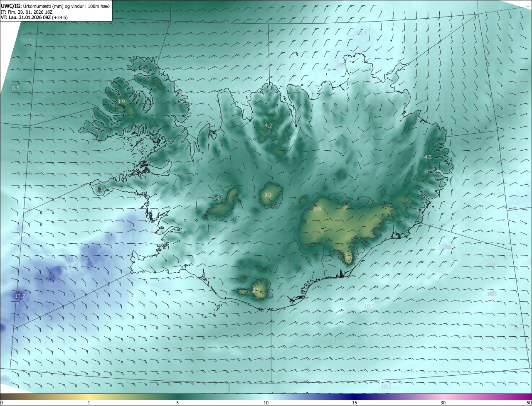Click the 'VT: Lau. 31.01.2026 09Z (+39 h)' line

tap(34, 18)
